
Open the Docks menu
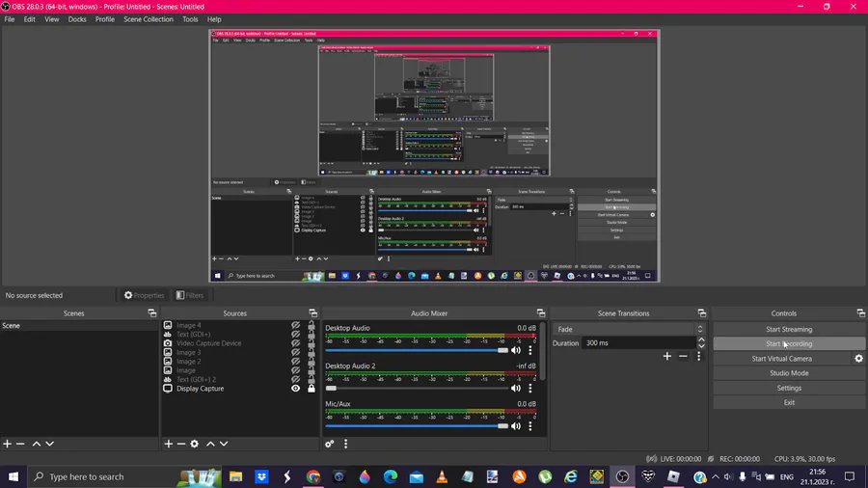[x=77, y=19]
